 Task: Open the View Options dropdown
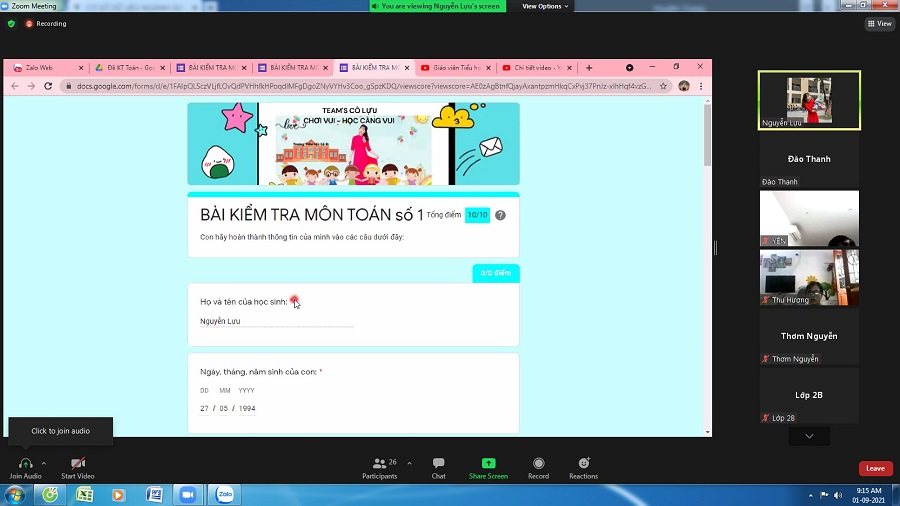(x=545, y=6)
